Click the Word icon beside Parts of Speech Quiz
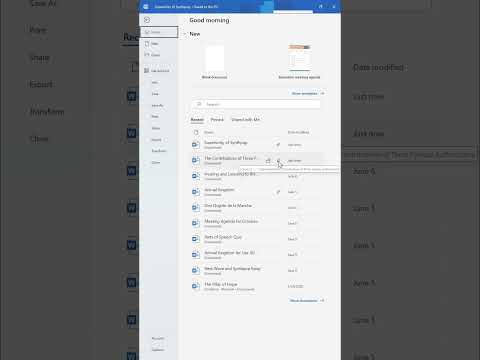Viewport: 480px width, 360px height. click(196, 239)
